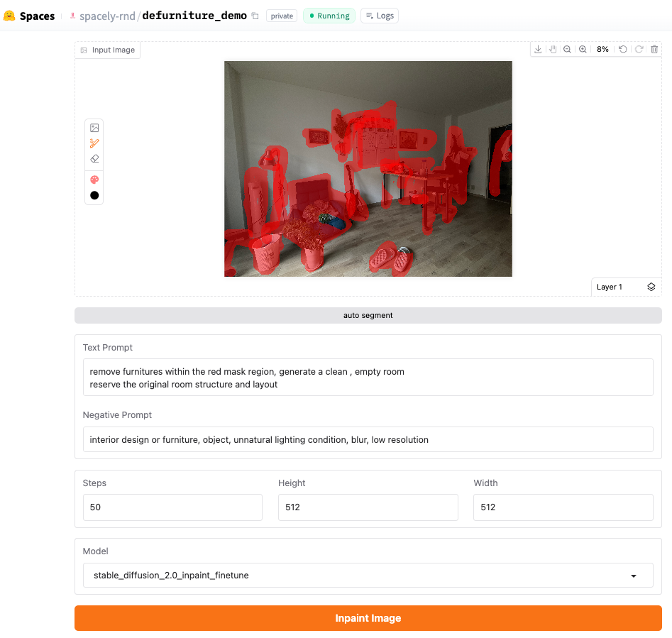Clear the canvas with the trash icon

click(x=654, y=49)
